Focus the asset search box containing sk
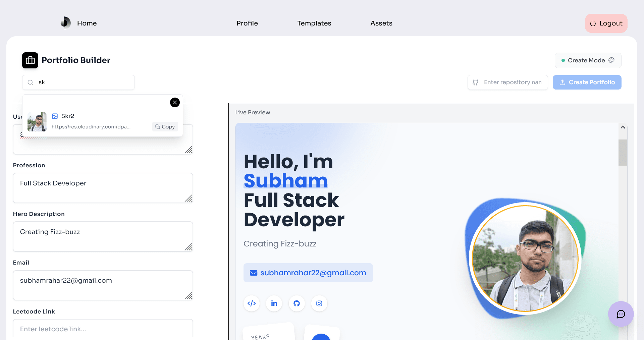644x340 pixels. (78, 82)
